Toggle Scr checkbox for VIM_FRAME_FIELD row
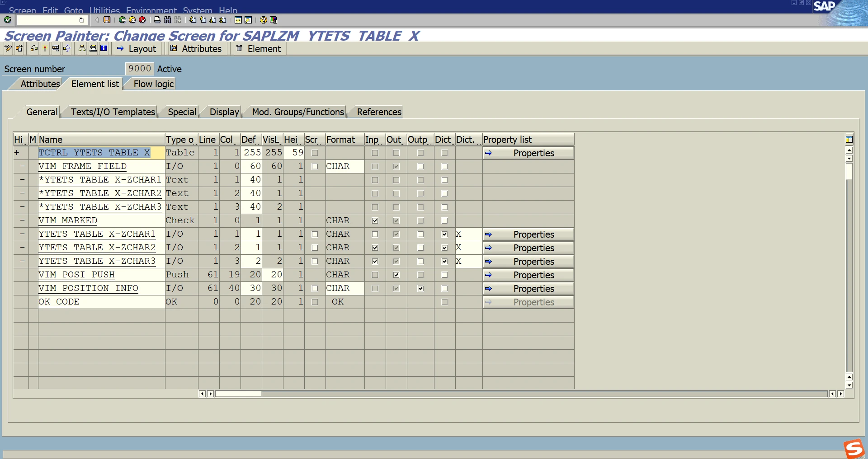The image size is (868, 459). (315, 167)
